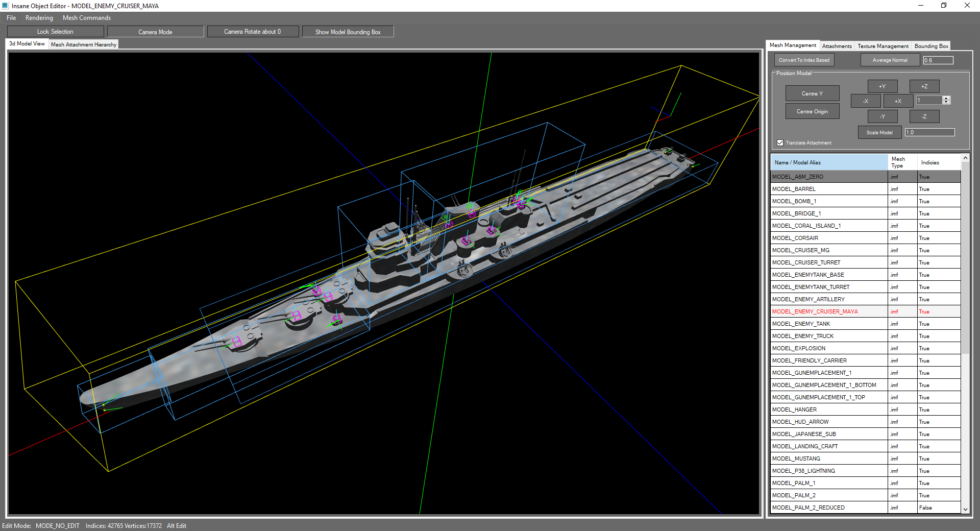Move model with +Z button

coord(924,86)
